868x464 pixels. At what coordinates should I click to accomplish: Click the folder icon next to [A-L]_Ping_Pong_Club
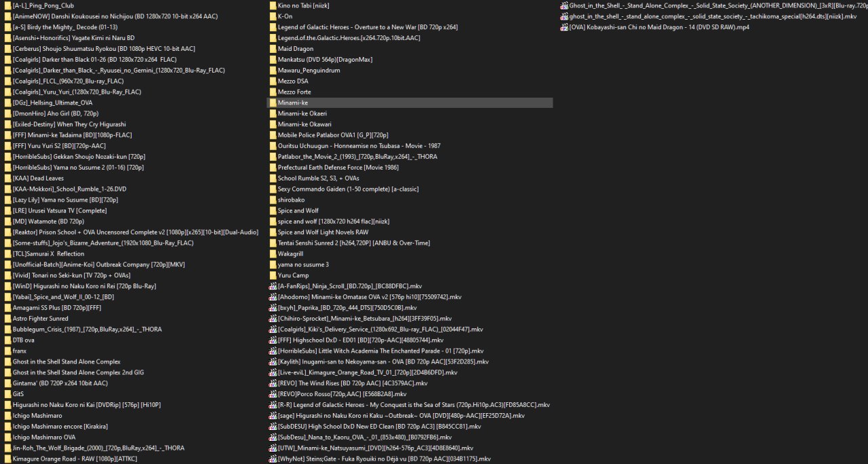pyautogui.click(x=7, y=5)
